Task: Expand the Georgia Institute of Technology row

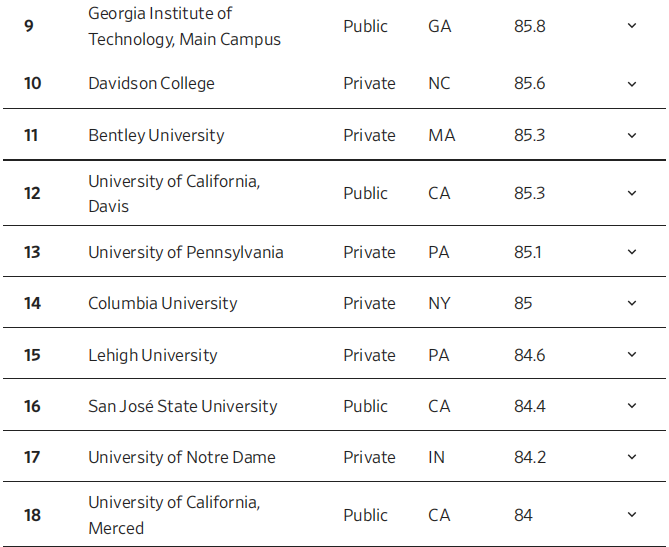Action: [631, 26]
